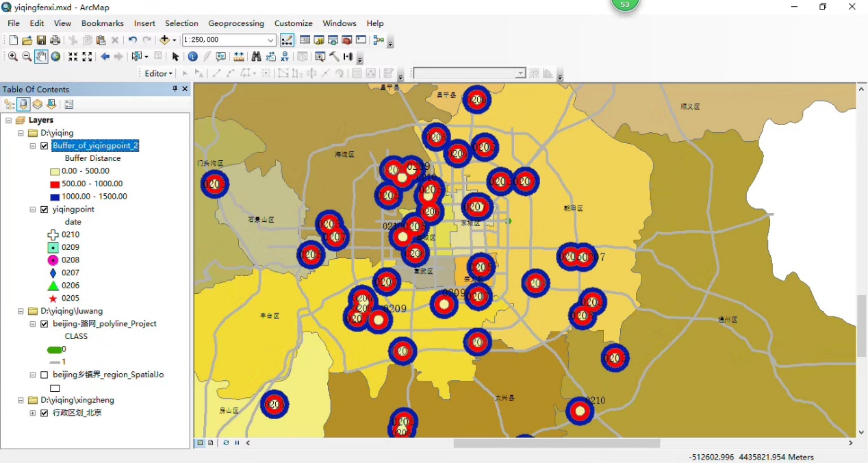Uncheck the Buffer_of_yiqingpoint_2 layer checkbox

[x=44, y=146]
